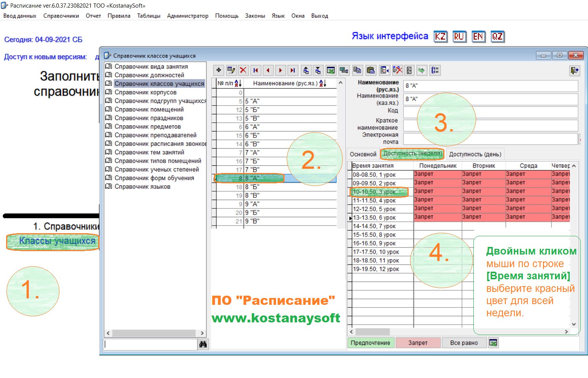Click the Предпочтение button
Screen dimensions: 588x378
click(x=371, y=343)
